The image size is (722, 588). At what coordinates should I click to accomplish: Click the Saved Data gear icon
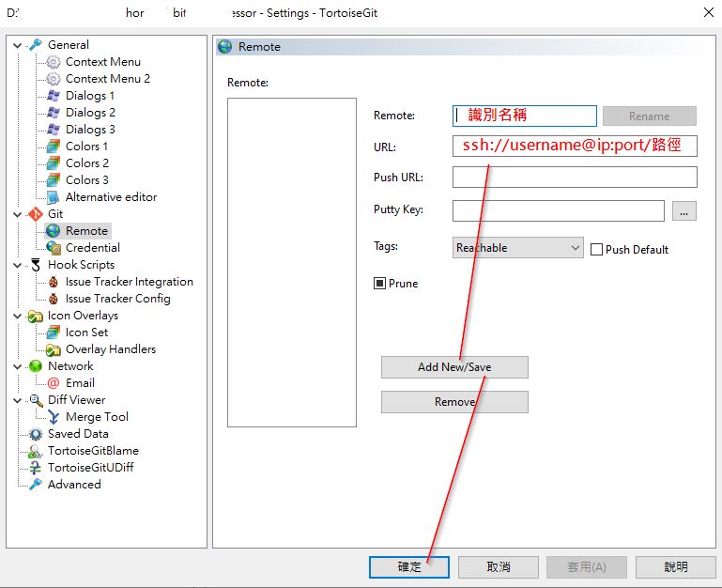tap(36, 434)
